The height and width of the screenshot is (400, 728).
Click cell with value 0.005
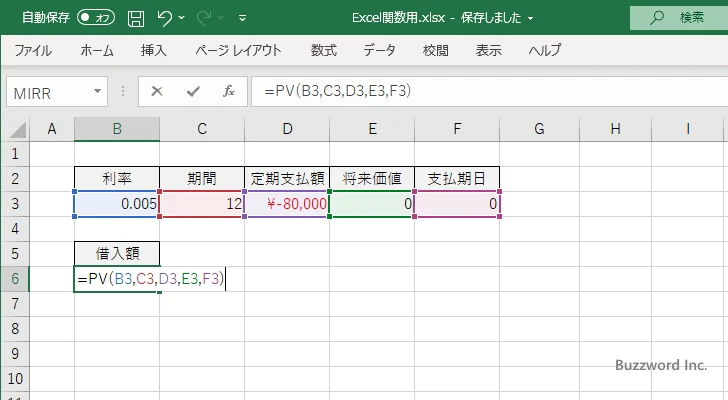click(117, 204)
